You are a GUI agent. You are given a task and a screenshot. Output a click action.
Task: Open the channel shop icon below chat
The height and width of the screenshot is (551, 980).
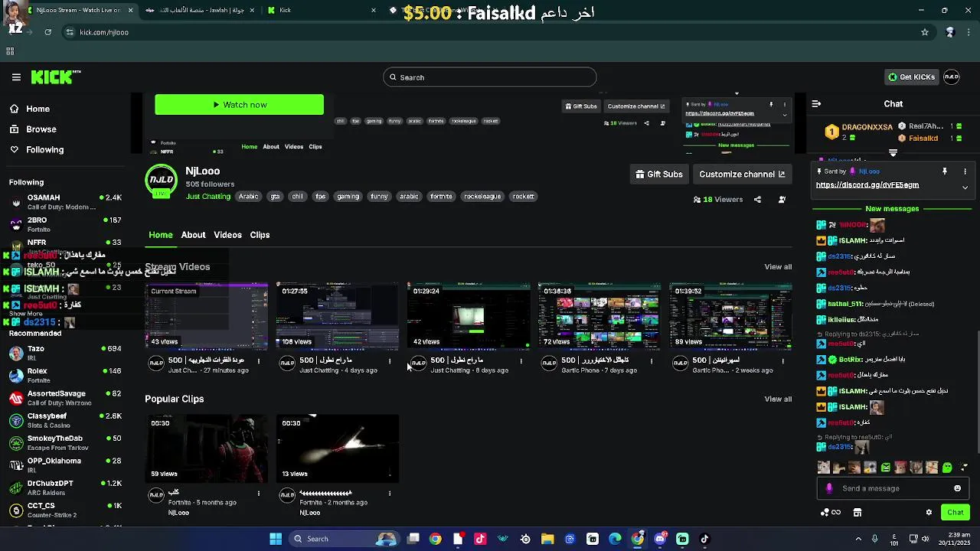coord(857,513)
